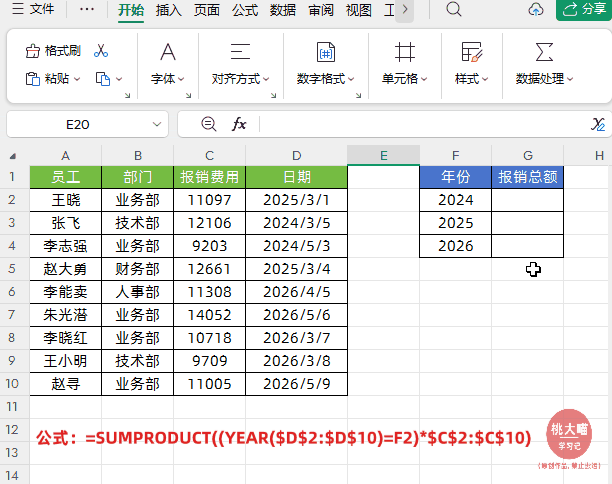Image resolution: width=612 pixels, height=484 pixels.
Task: Show more ribbon tabs with arrow
Action: point(405,9)
